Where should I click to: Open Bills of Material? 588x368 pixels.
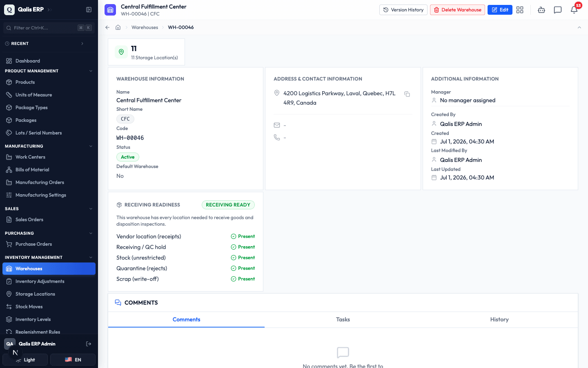pyautogui.click(x=49, y=170)
